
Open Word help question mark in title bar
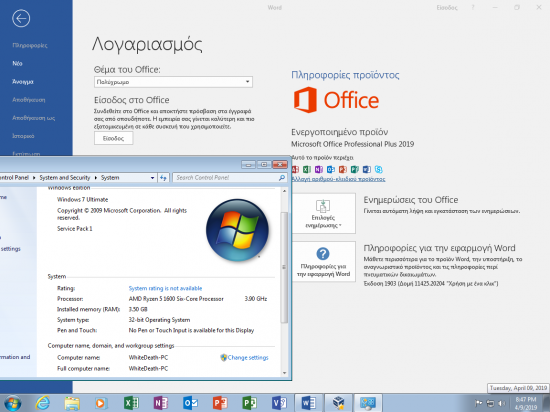pos(472,7)
